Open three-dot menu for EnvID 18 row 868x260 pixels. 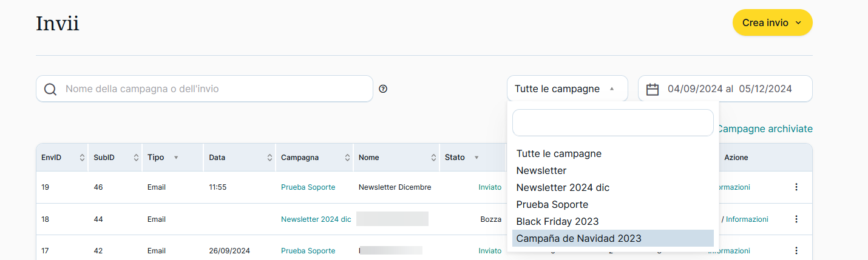click(x=796, y=219)
